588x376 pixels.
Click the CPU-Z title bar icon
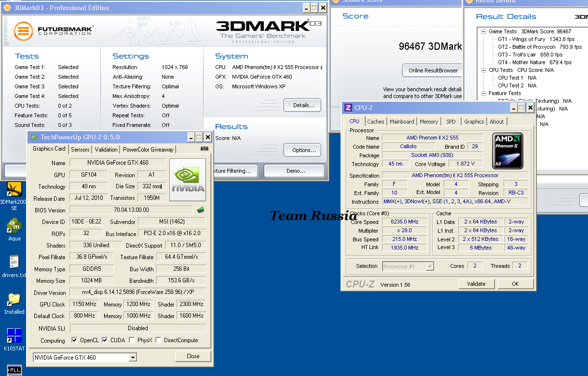click(x=348, y=108)
